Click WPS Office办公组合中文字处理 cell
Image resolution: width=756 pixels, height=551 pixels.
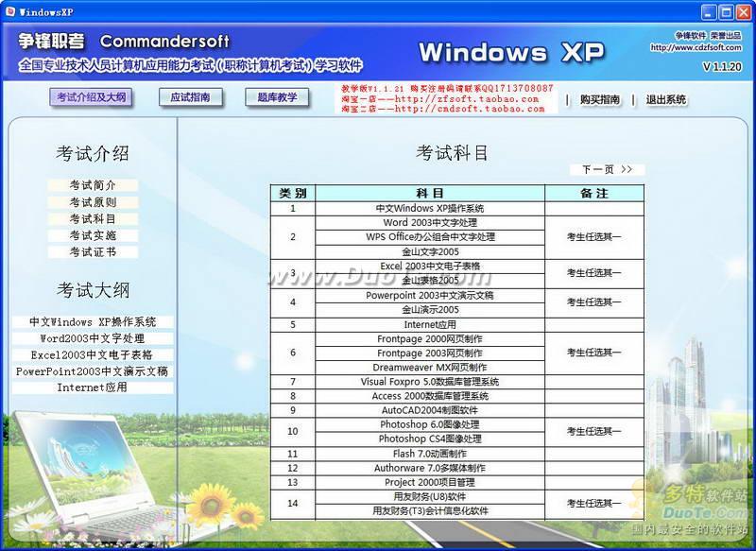(x=430, y=237)
